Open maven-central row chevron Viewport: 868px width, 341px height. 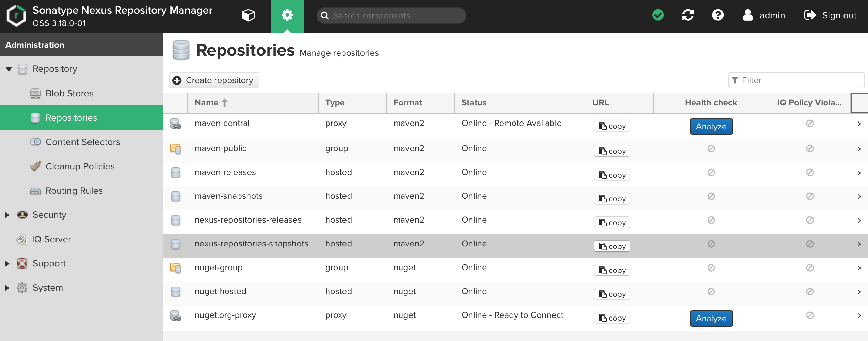coord(859,124)
